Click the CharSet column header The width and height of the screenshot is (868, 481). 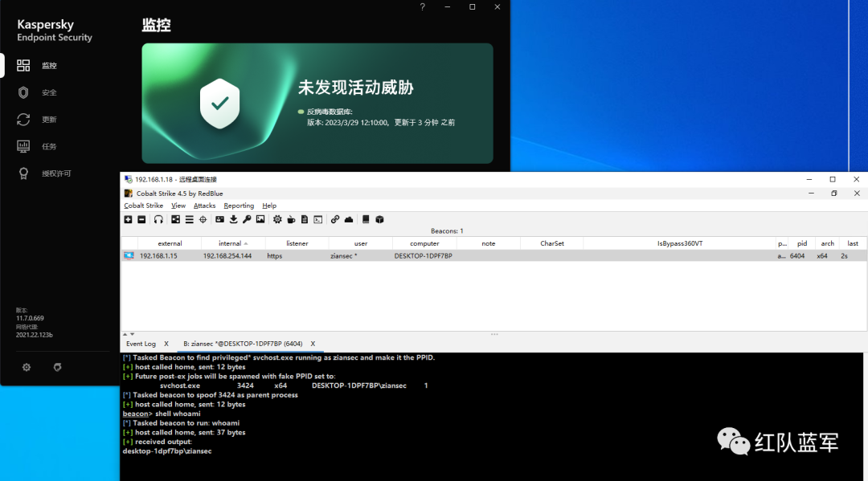coord(552,243)
